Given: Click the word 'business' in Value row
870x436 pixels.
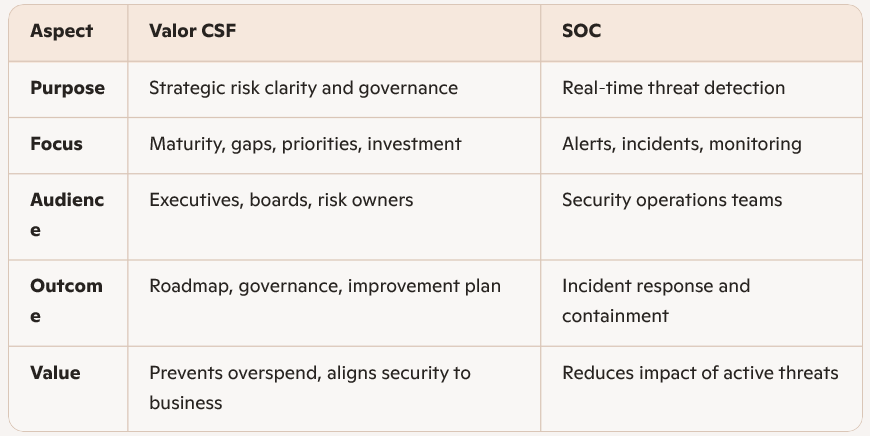Looking at the screenshot, I should (185, 403).
